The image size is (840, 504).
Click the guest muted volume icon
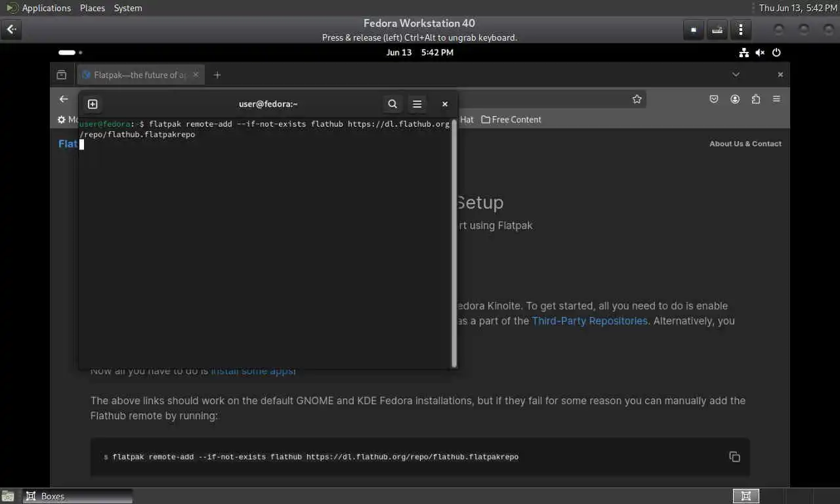(x=760, y=52)
